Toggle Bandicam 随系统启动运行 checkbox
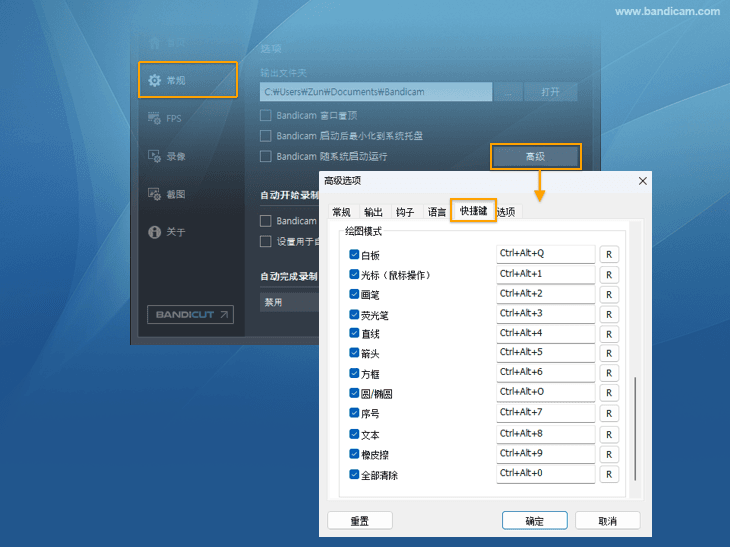 tap(265, 156)
